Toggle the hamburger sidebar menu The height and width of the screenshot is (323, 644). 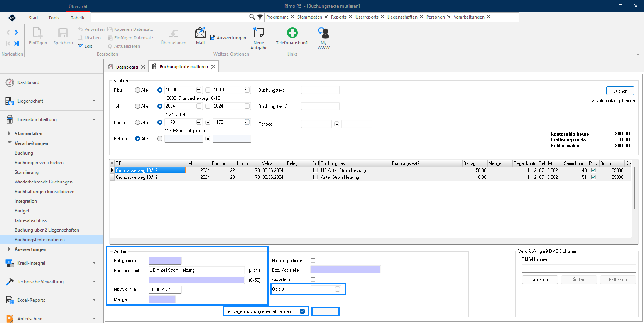point(10,66)
